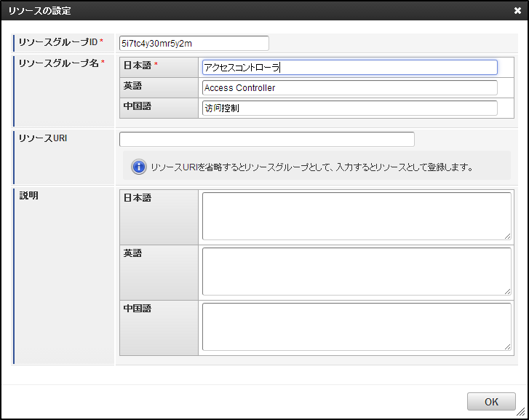Image resolution: width=529 pixels, height=420 pixels.
Task: Focus the empty リソースURI text field
Action: click(266, 139)
